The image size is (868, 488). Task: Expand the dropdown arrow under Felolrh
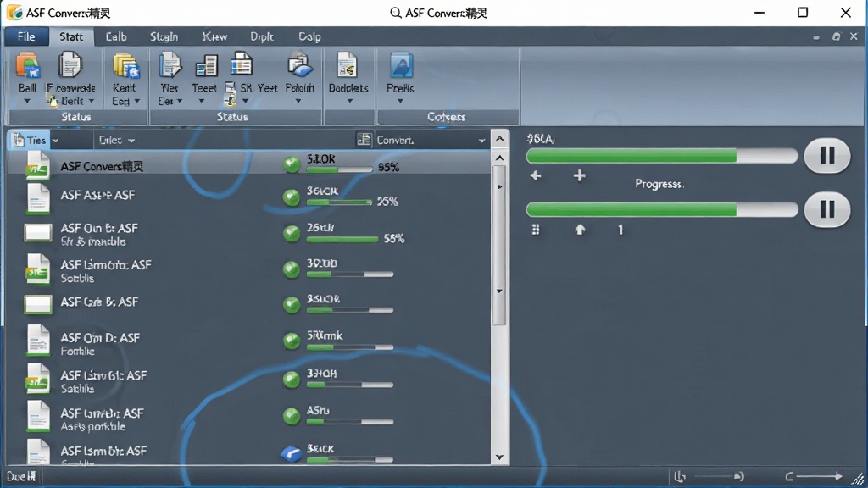[298, 102]
